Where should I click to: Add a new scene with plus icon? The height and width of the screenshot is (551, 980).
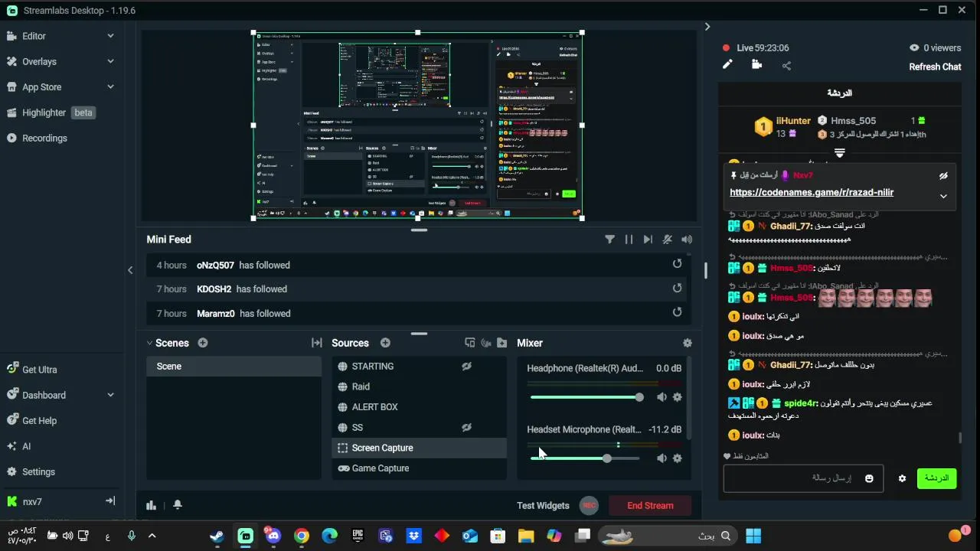[x=203, y=343]
